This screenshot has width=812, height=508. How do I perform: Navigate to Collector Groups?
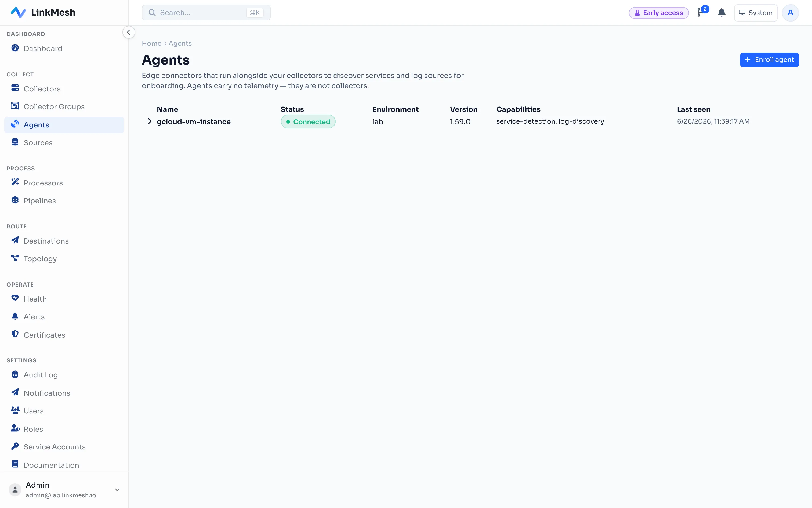click(x=64, y=106)
